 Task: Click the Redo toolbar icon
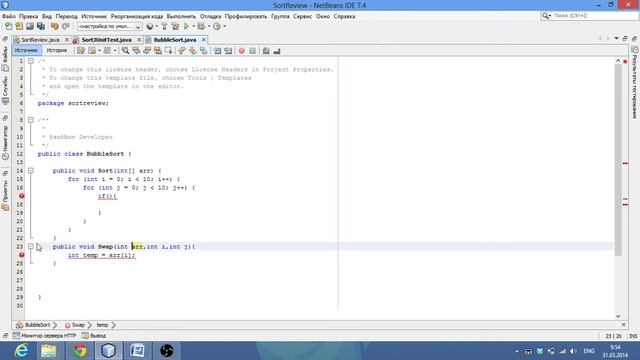66,27
